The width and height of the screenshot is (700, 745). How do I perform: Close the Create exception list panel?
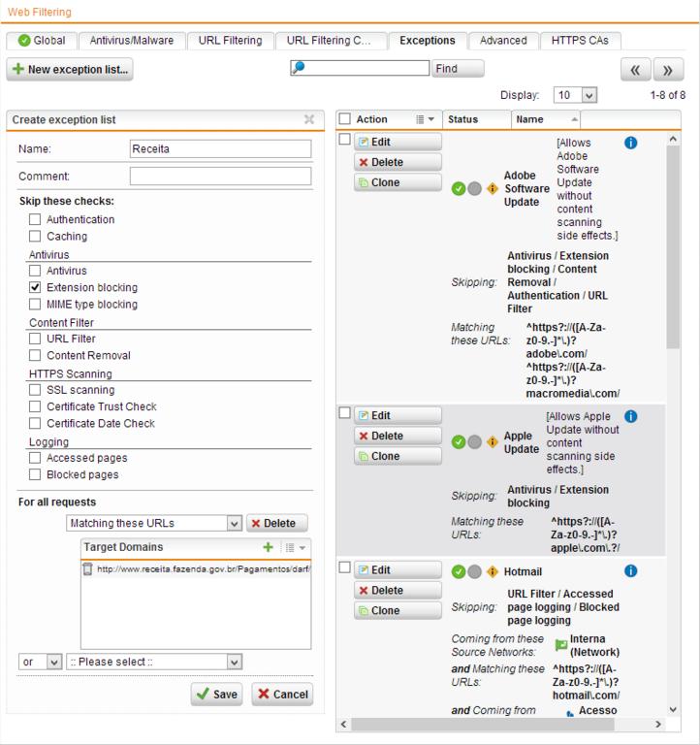pos(309,119)
